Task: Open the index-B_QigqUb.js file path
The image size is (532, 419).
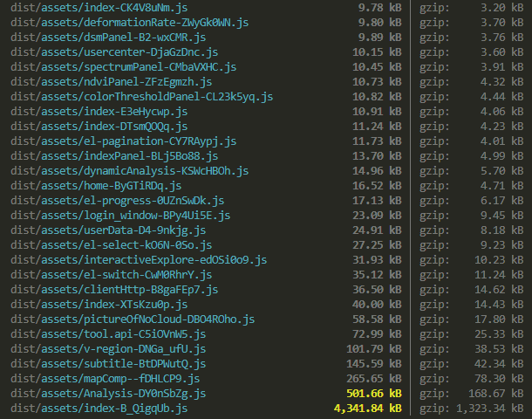Action: click(x=99, y=408)
